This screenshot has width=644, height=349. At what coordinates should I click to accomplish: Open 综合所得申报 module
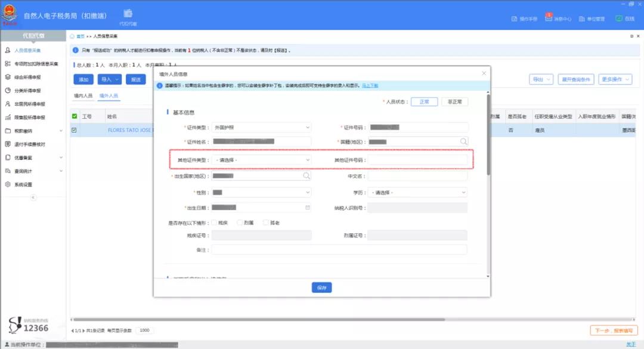pyautogui.click(x=27, y=78)
